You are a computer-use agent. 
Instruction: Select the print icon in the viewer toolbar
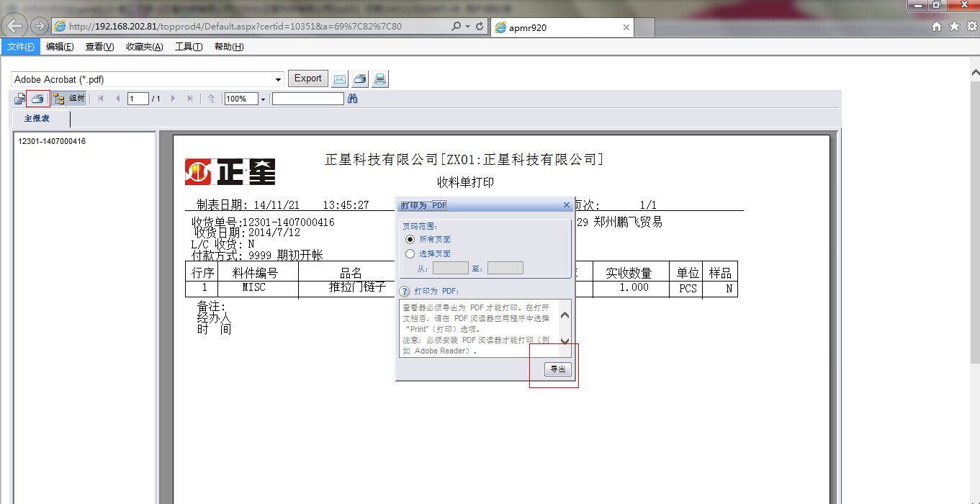click(38, 98)
